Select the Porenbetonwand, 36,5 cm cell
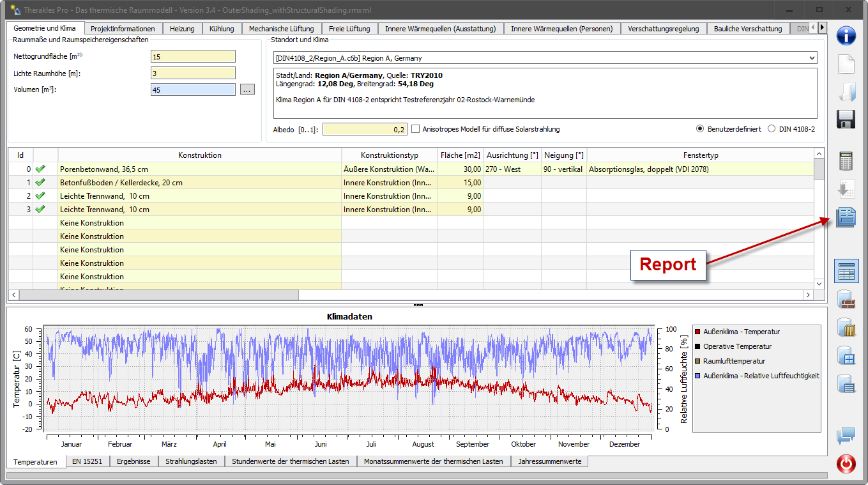Screen dimensions: 868x485 [199, 169]
